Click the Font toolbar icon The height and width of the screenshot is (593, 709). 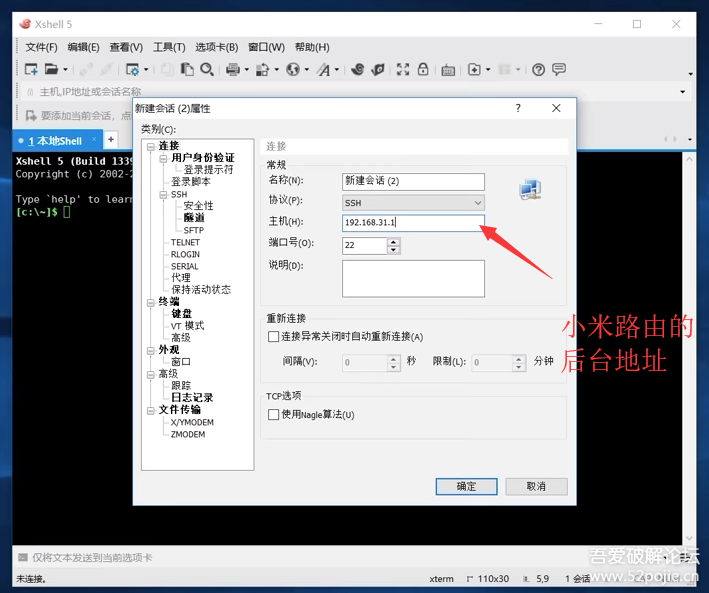(x=323, y=69)
